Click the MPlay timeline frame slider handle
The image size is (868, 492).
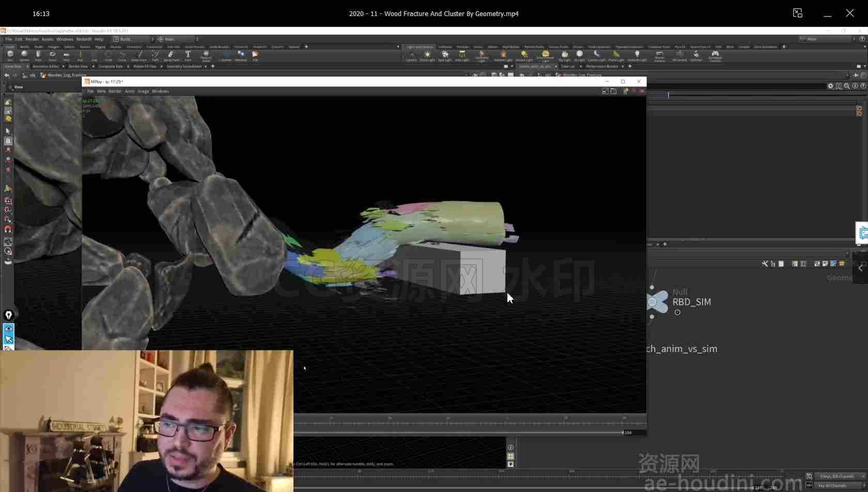[623, 433]
